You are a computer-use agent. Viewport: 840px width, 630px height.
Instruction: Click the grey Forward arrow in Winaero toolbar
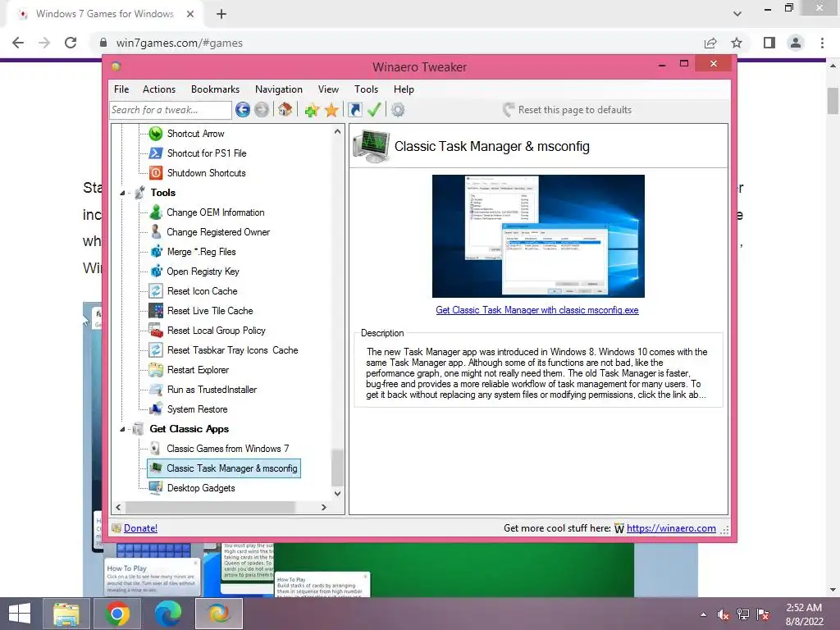[x=262, y=110]
